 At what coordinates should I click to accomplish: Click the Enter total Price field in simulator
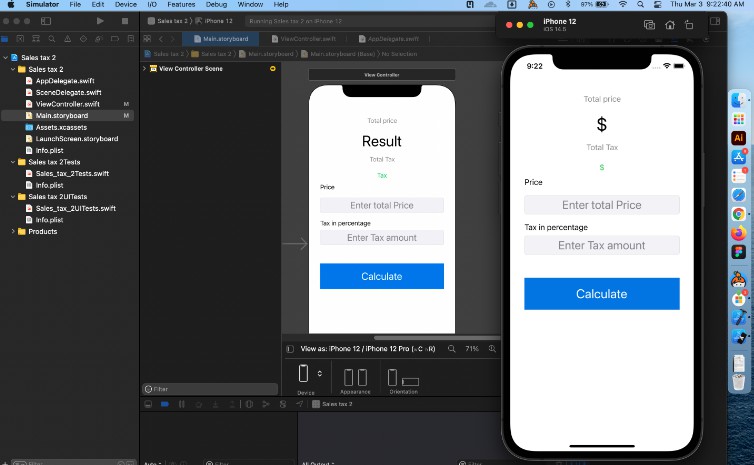[x=601, y=205]
